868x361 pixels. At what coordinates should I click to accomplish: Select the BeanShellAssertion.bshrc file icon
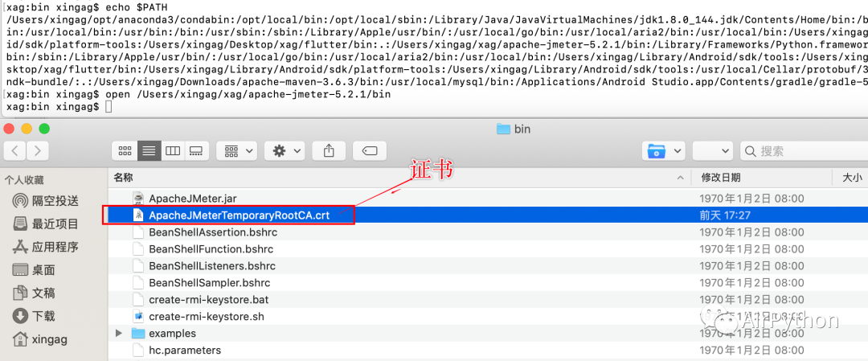tap(138, 232)
